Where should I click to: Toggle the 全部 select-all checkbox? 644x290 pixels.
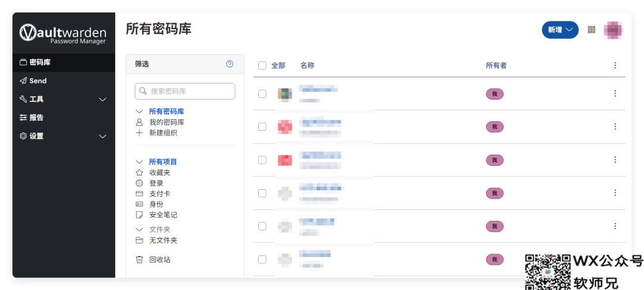coord(262,65)
